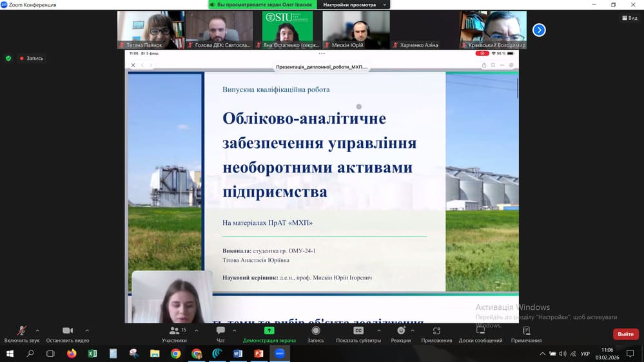644x362 pixels.
Task: Open the Примечания notes icon
Action: coord(526,330)
